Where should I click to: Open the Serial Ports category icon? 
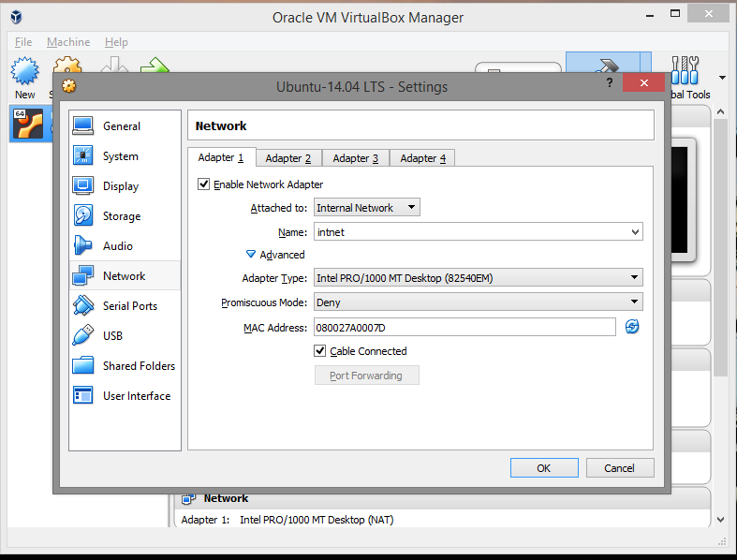click(83, 305)
